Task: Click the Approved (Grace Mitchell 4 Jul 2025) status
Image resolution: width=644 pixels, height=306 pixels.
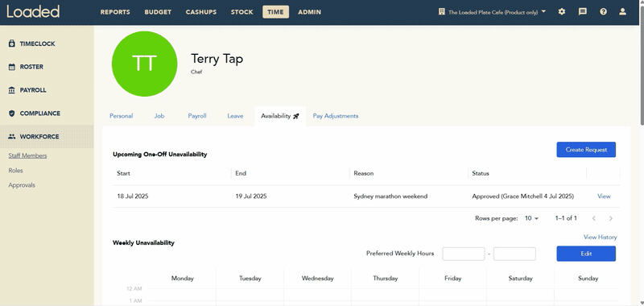Action: (522, 196)
